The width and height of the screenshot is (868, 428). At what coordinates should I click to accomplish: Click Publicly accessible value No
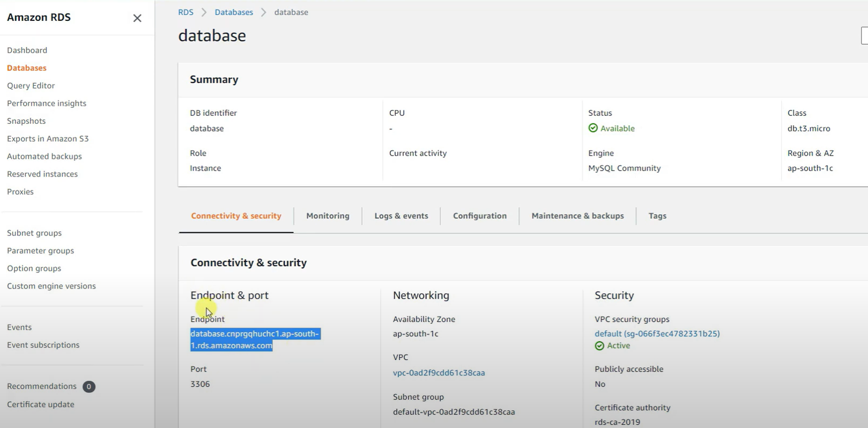point(600,385)
